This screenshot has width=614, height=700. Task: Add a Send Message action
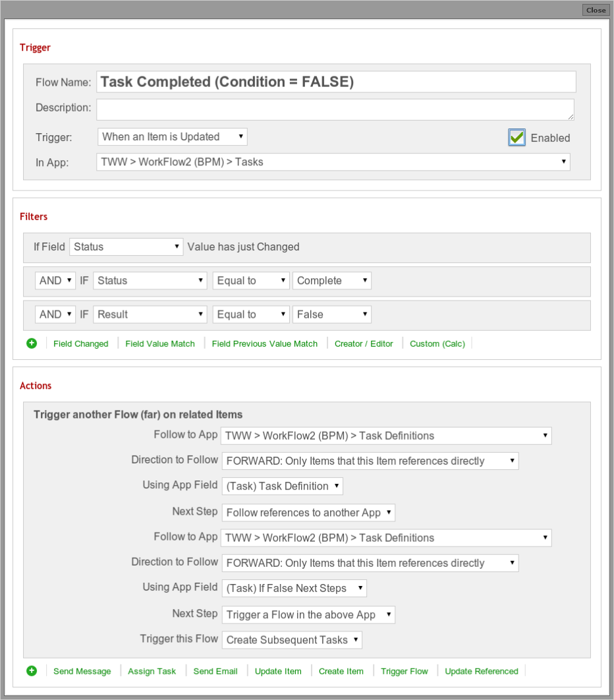click(82, 672)
